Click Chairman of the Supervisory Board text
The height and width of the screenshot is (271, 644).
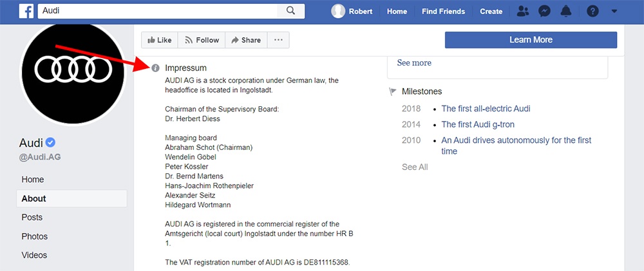click(222, 109)
